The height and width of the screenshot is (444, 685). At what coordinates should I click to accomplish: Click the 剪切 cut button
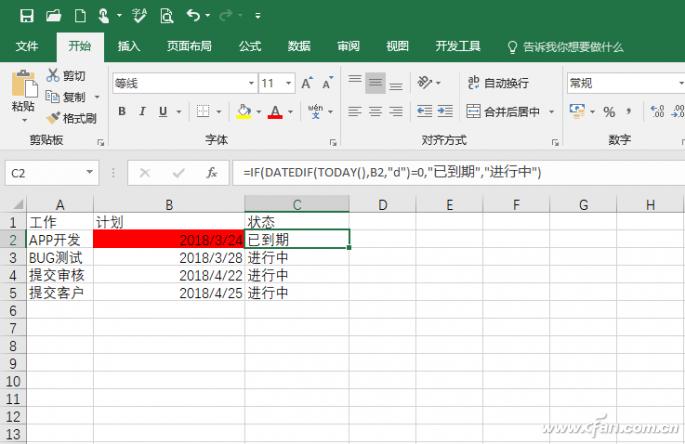coord(66,76)
